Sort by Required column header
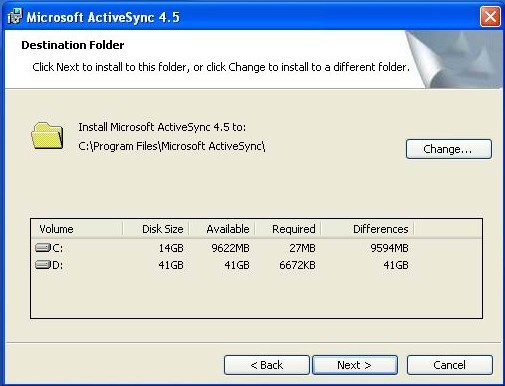Viewport: 505px width, 386px height. click(x=288, y=229)
